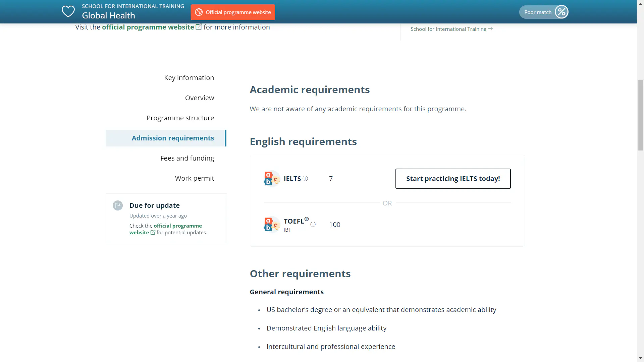Open the IELTS info tooltip icon
644x362 pixels.
(x=306, y=179)
